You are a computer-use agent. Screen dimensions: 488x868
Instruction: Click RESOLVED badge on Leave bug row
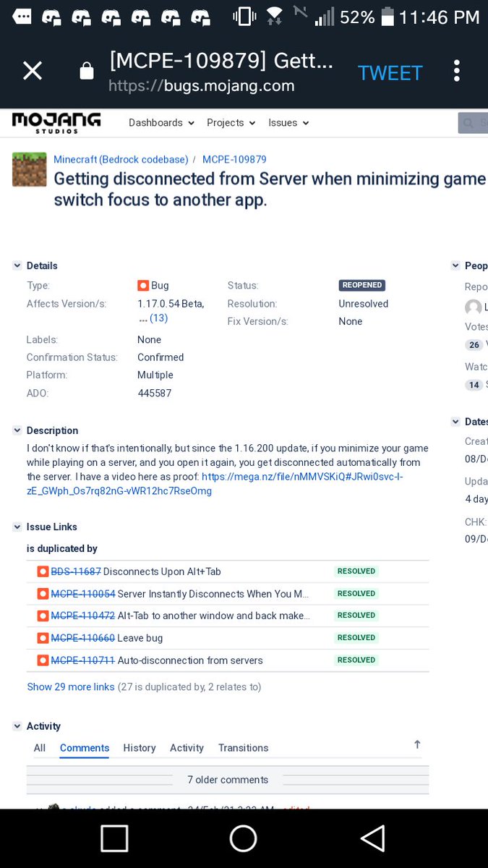[x=356, y=638]
